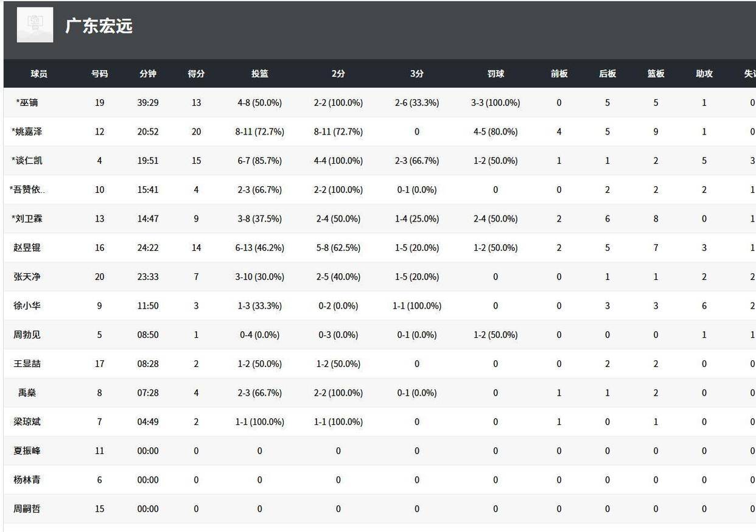
Task: Select player 谈仁凯 in the table
Action: [27, 161]
